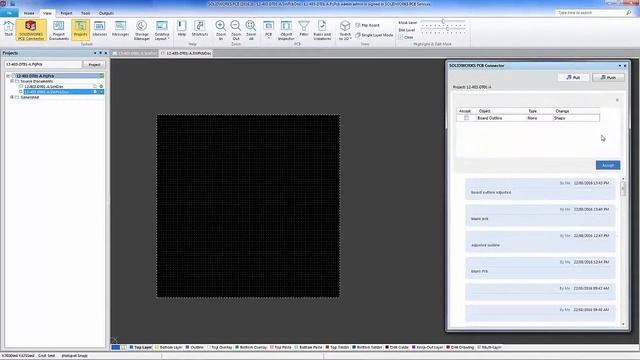Select the Multi-Layer tab
Image resolution: width=640 pixels, height=360 pixels.
tap(489, 347)
